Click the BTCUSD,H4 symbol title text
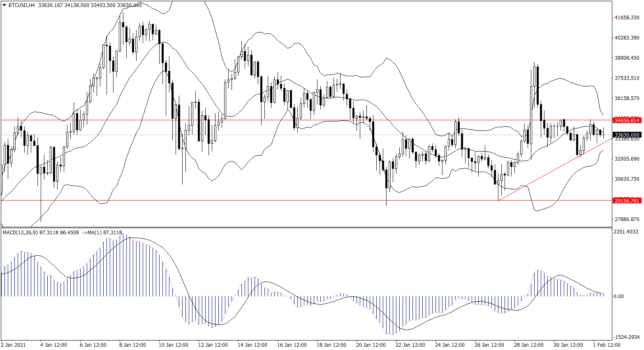 click(21, 5)
